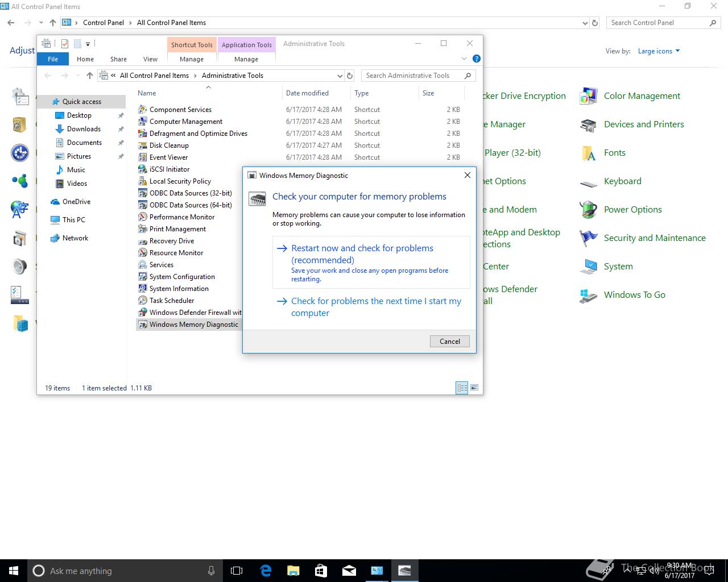Click Fonts folder icon in Control Panel

[x=588, y=153]
